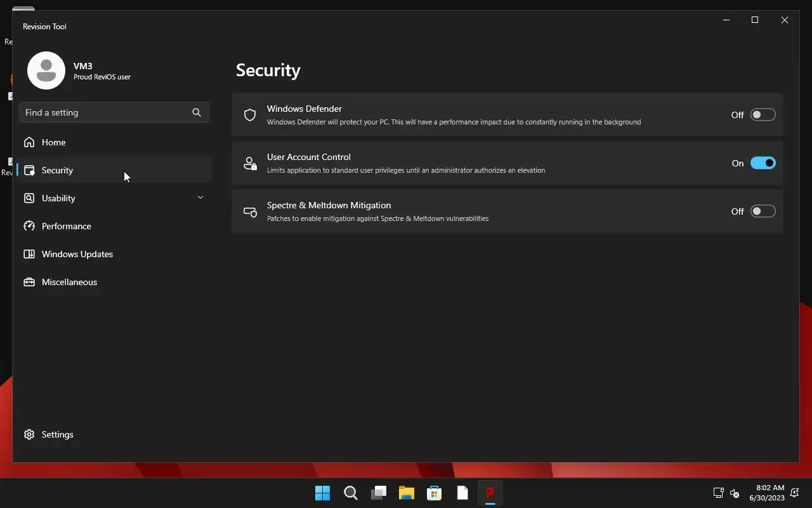Open the Miscellaneous page
This screenshot has width=812, height=508.
click(114, 282)
